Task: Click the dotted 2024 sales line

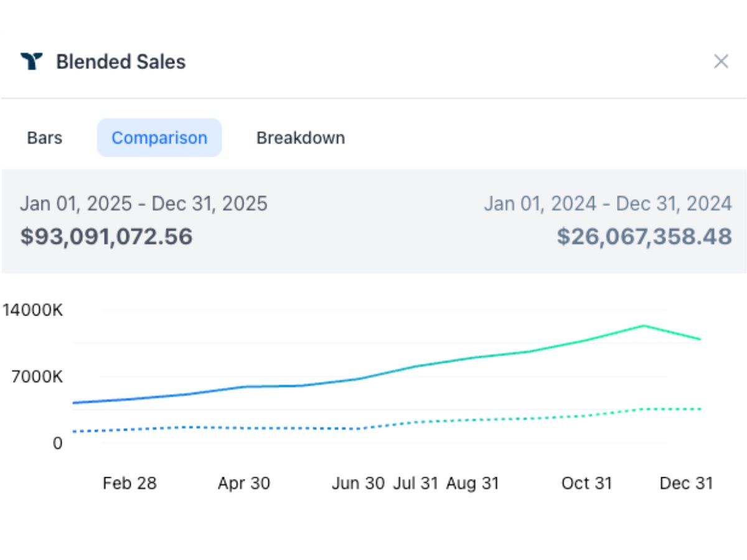Action: 386,424
